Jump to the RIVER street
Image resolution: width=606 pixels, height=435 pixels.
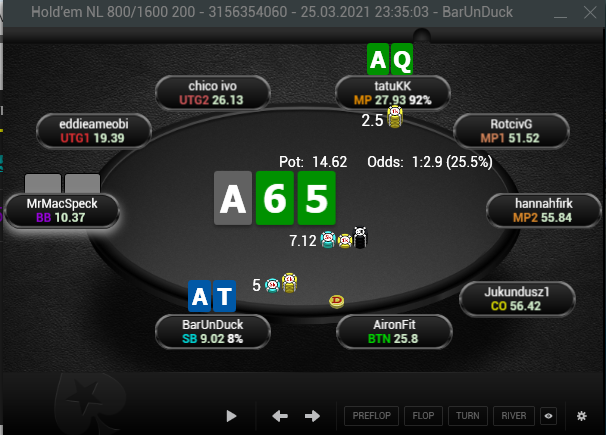514,416
